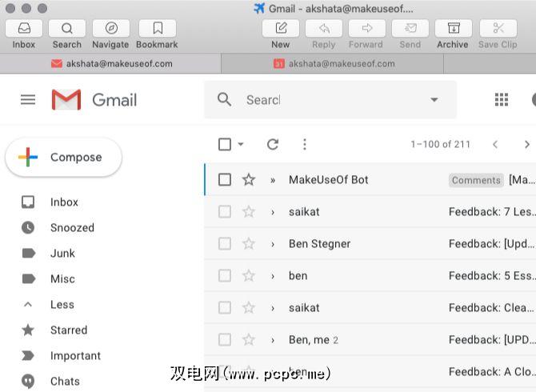
Task: Star the saikat Feedback: Clea email
Action: tap(249, 307)
